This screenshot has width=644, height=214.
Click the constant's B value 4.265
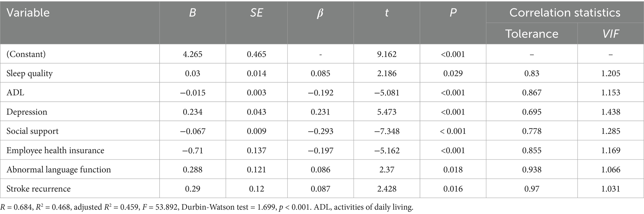coord(193,54)
